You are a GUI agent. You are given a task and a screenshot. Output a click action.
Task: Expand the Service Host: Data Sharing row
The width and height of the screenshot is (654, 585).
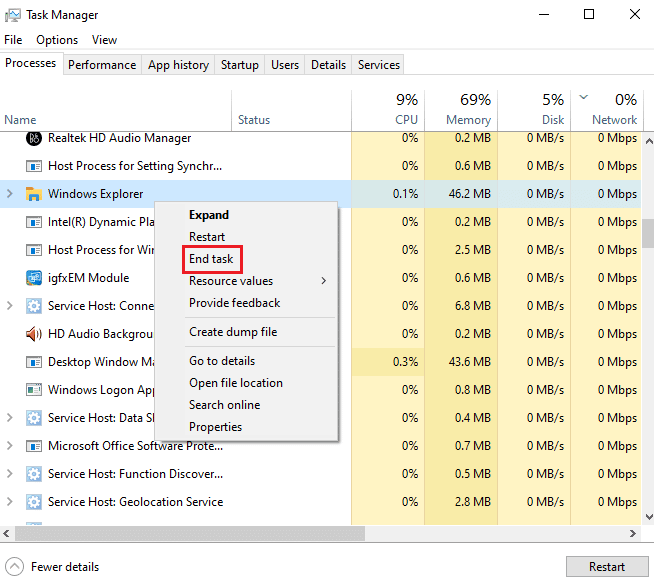tap(10, 417)
